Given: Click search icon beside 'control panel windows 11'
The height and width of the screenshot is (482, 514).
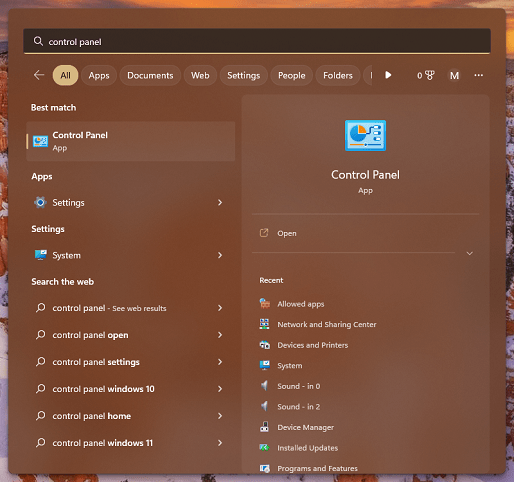Looking at the screenshot, I should pyautogui.click(x=41, y=442).
